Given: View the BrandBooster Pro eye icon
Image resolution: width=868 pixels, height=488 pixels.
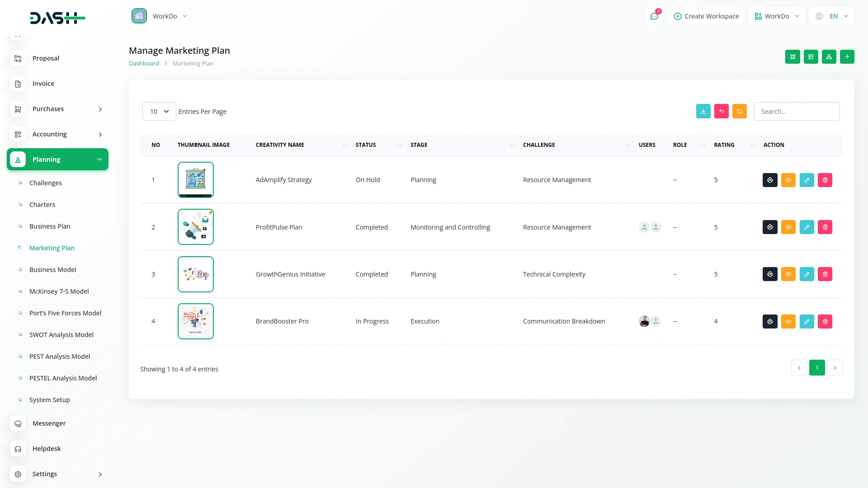Looking at the screenshot, I should [788, 321].
